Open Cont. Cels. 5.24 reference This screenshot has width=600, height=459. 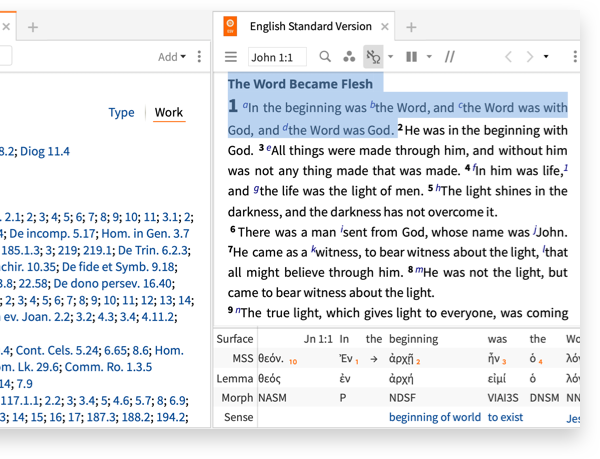56,351
